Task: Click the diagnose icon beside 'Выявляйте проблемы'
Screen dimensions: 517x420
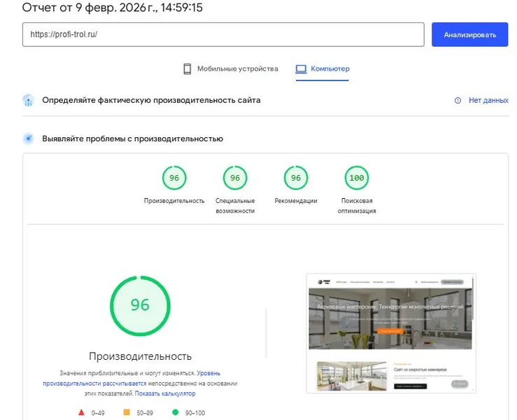Action: point(28,139)
